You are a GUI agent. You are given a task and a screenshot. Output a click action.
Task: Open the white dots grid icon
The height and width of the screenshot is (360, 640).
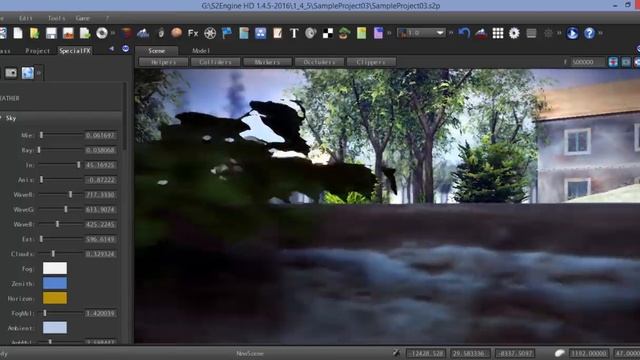(498, 33)
